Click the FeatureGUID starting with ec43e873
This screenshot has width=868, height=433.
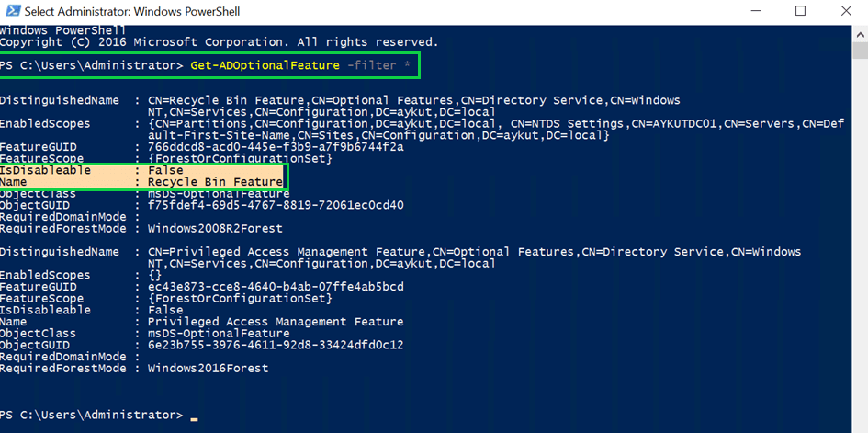click(x=276, y=287)
